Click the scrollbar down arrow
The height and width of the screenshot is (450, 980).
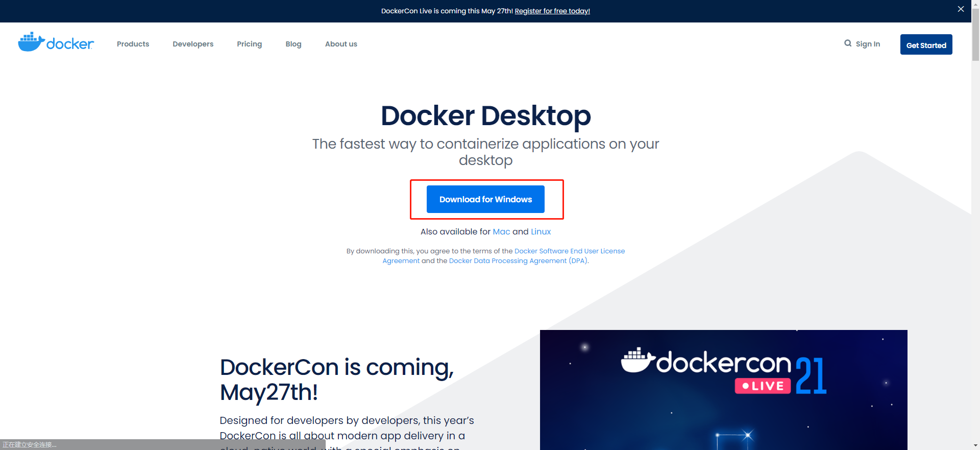pyautogui.click(x=975, y=445)
